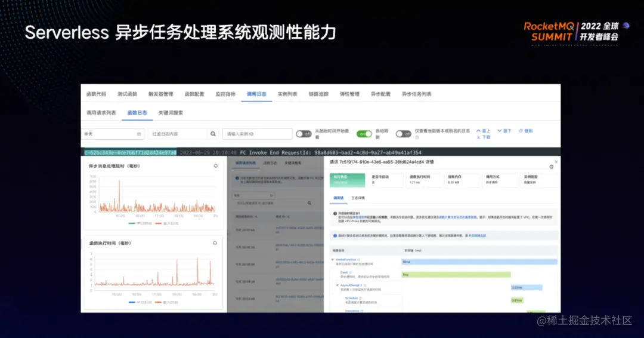The image size is (644, 338).
Task: Click the Schedule trace span name
Action: pyautogui.click(x=351, y=298)
